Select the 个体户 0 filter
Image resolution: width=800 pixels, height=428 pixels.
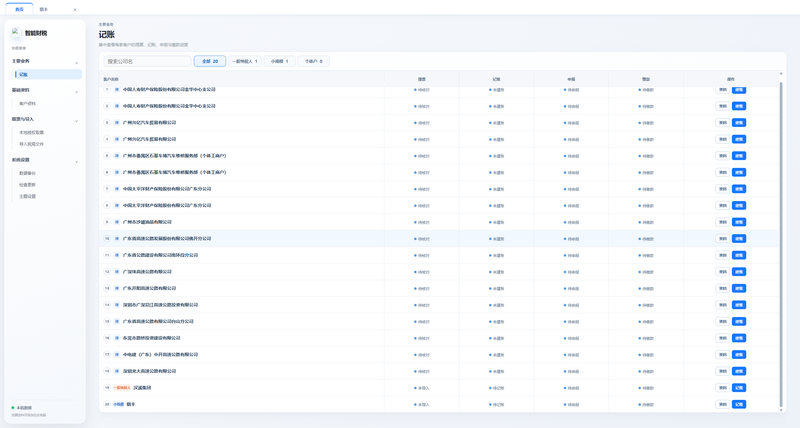(x=314, y=61)
